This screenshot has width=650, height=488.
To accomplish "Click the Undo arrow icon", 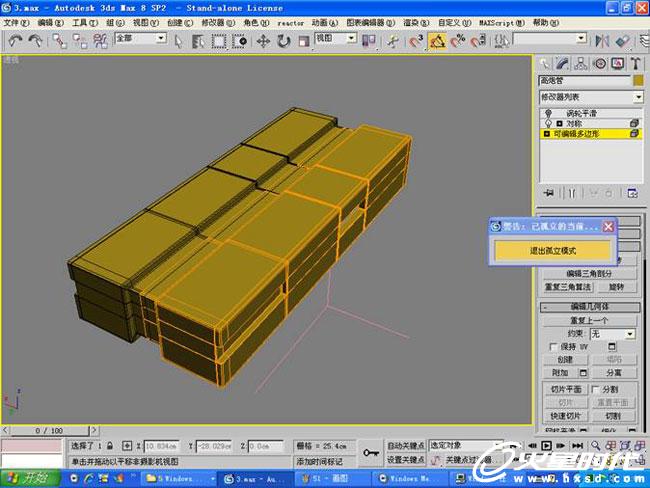I will [16, 41].
